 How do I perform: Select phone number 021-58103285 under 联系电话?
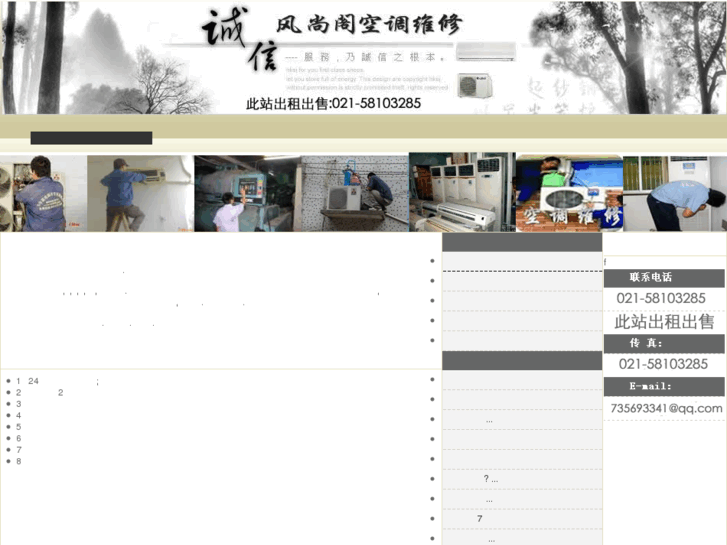tap(661, 298)
